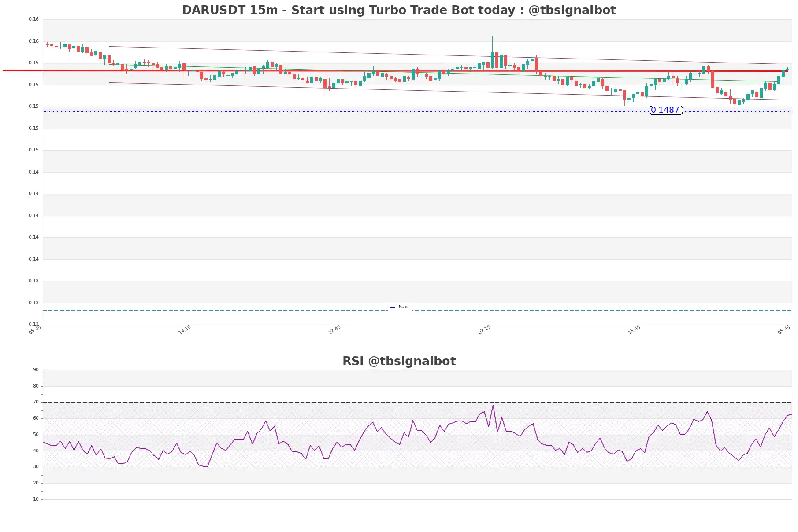Select the 22:45 time axis label

tap(334, 330)
